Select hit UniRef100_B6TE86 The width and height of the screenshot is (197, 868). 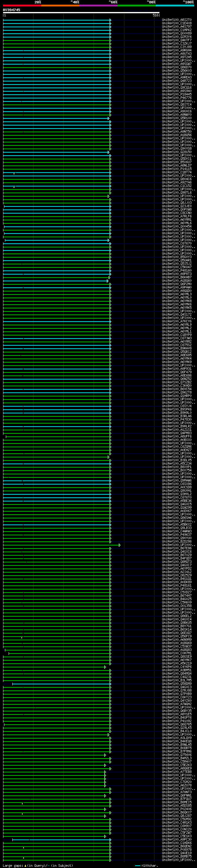coord(177,548)
